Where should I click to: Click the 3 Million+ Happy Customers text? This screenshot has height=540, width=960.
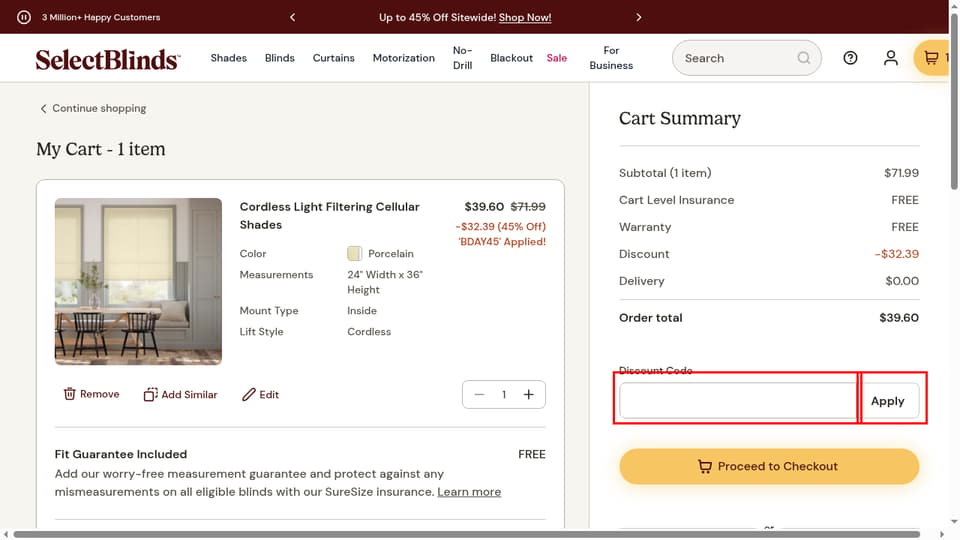point(101,17)
